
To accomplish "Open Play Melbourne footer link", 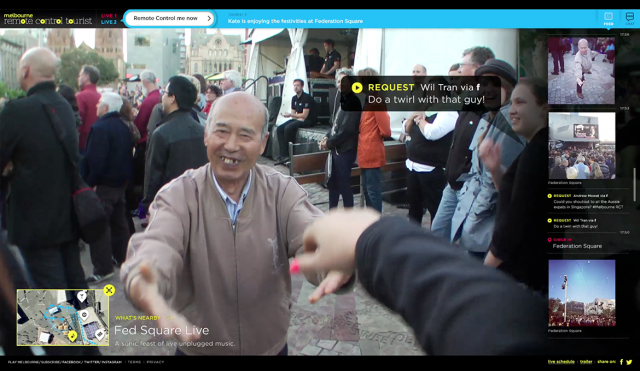I will tap(23, 362).
